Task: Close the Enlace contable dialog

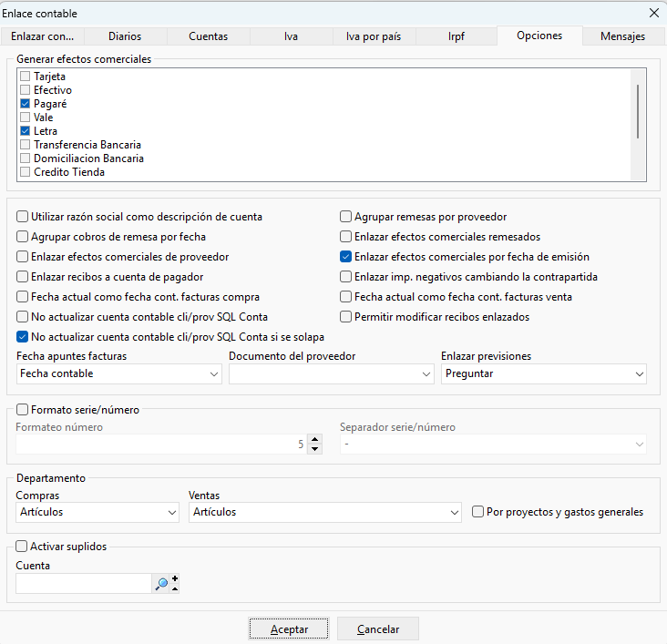Action: click(x=654, y=13)
